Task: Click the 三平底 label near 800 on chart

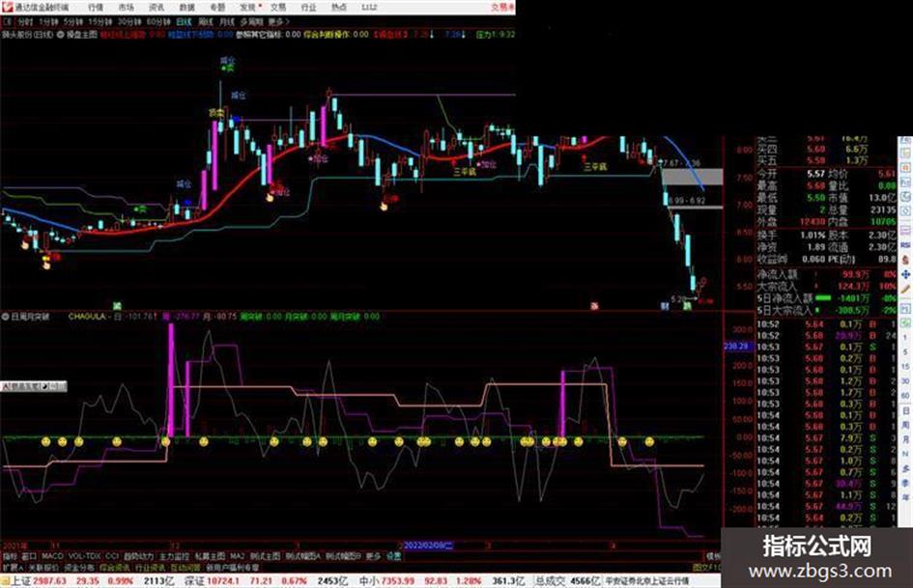Action: tap(465, 172)
